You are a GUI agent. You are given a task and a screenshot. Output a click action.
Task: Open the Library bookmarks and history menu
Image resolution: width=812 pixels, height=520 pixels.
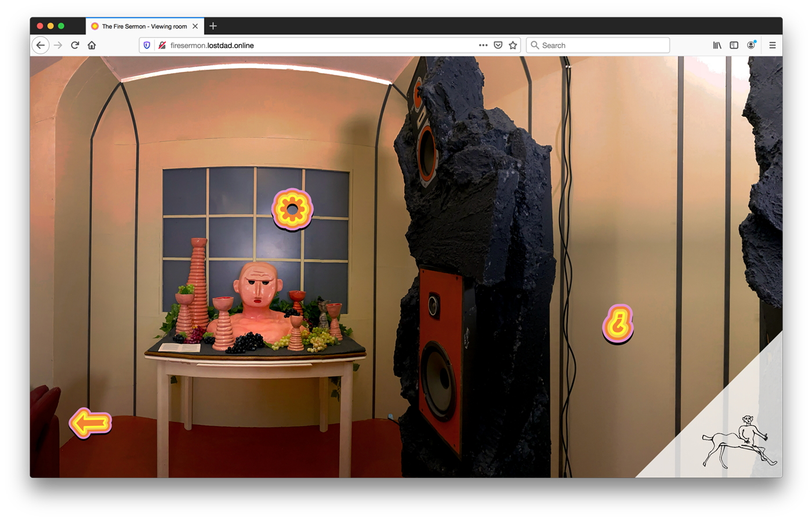[x=717, y=45]
